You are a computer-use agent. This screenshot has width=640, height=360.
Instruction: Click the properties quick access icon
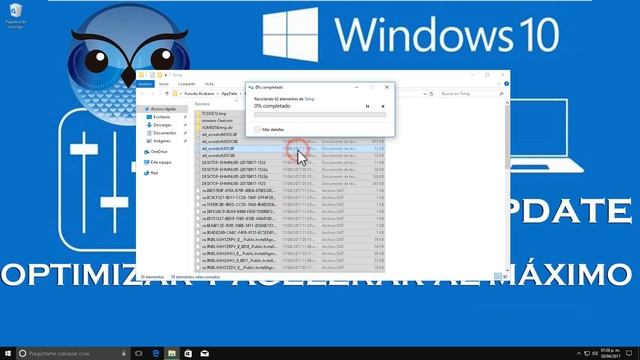click(x=152, y=75)
